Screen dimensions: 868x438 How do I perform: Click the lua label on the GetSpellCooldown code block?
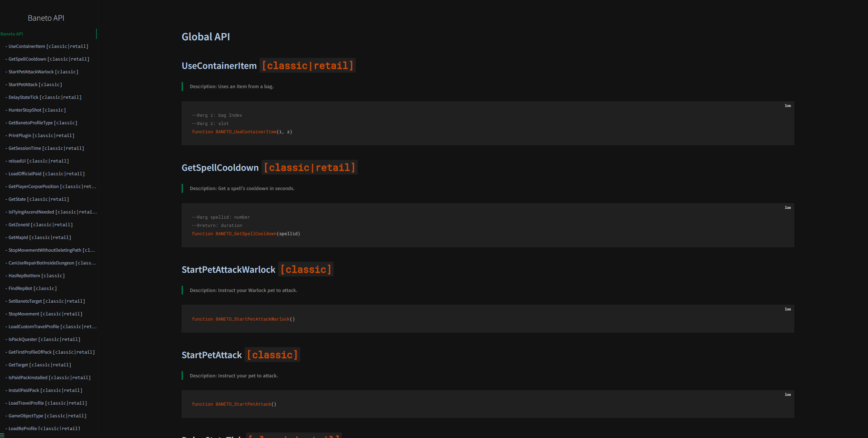click(x=788, y=208)
